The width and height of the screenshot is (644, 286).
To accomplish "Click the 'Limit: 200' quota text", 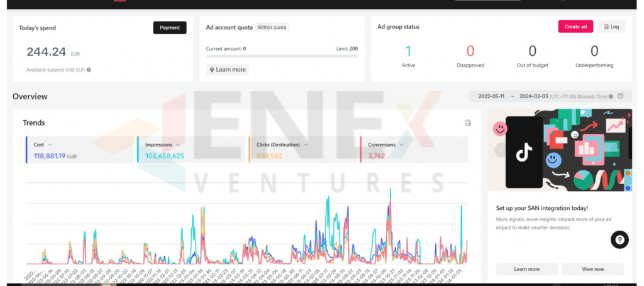I will click(x=347, y=49).
